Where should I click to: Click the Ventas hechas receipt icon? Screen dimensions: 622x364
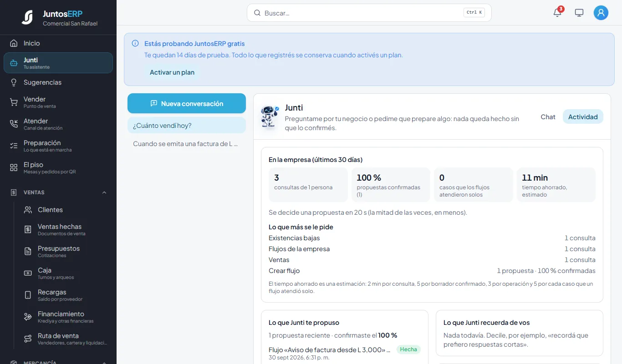[x=28, y=229]
